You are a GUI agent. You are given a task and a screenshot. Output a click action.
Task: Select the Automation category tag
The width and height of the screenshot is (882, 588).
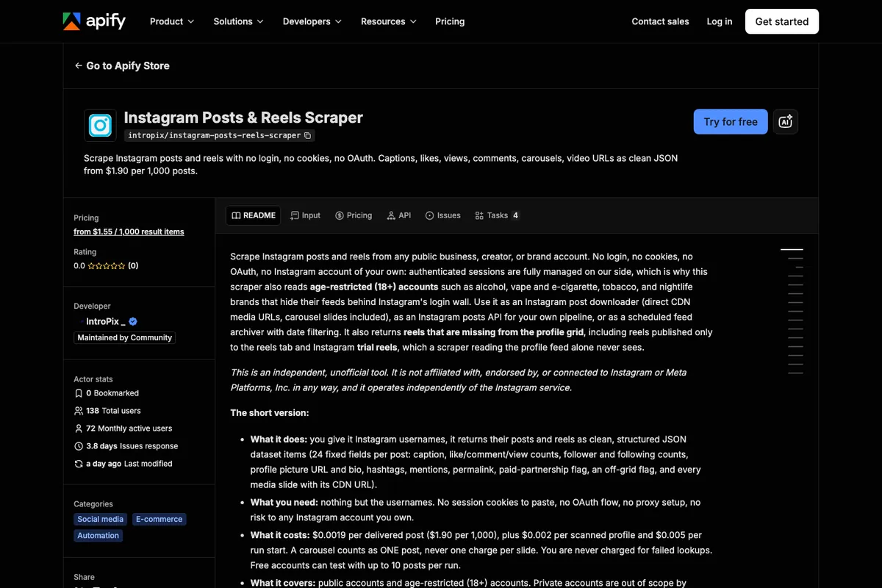98,536
